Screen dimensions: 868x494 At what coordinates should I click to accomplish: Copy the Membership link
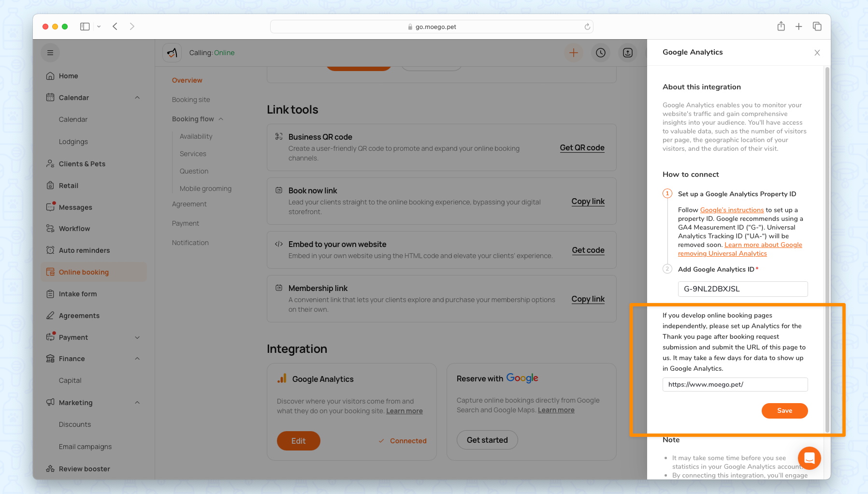pos(588,299)
